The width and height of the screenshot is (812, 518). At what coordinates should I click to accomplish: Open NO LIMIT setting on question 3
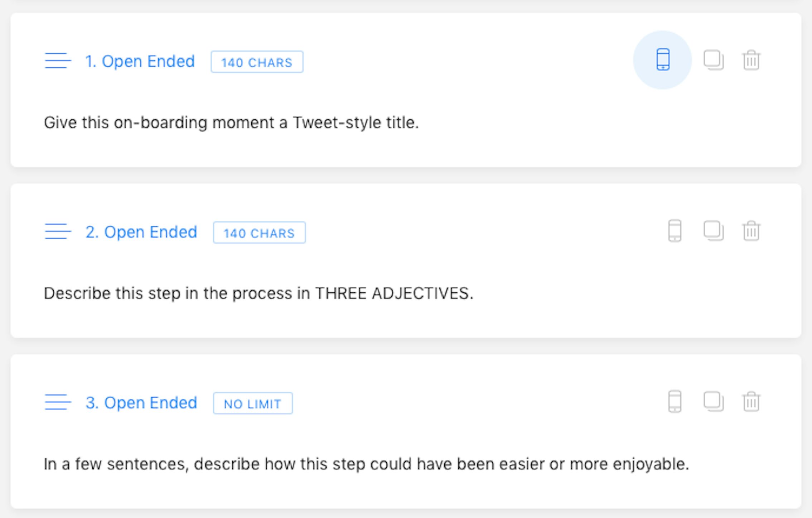click(x=253, y=403)
